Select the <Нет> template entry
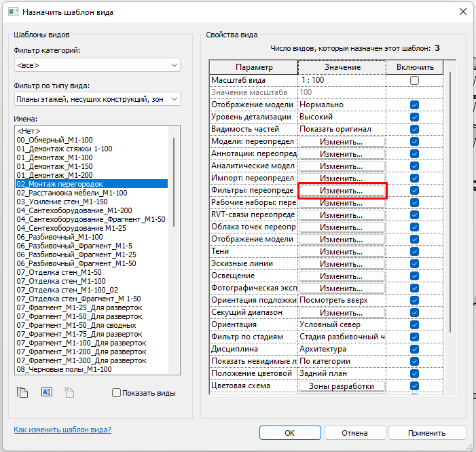Viewport: 476px width, 452px height. point(29,130)
